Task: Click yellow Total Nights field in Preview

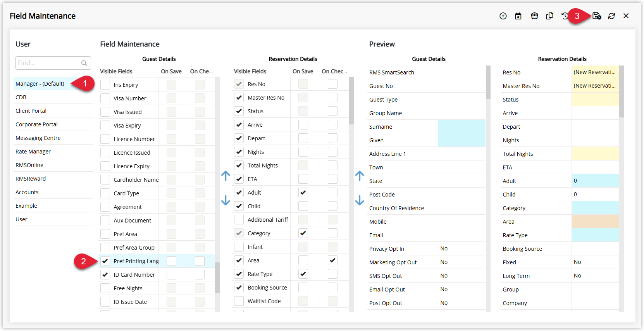Action: tap(595, 153)
